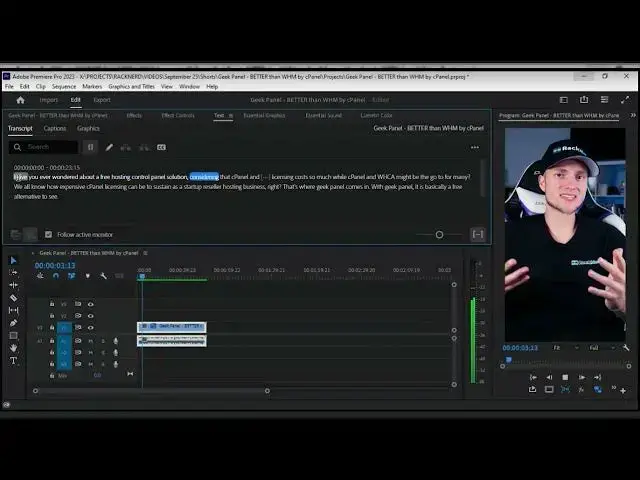Image resolution: width=640 pixels, height=480 pixels.
Task: Switch to the Graphics tab
Action: [88, 128]
